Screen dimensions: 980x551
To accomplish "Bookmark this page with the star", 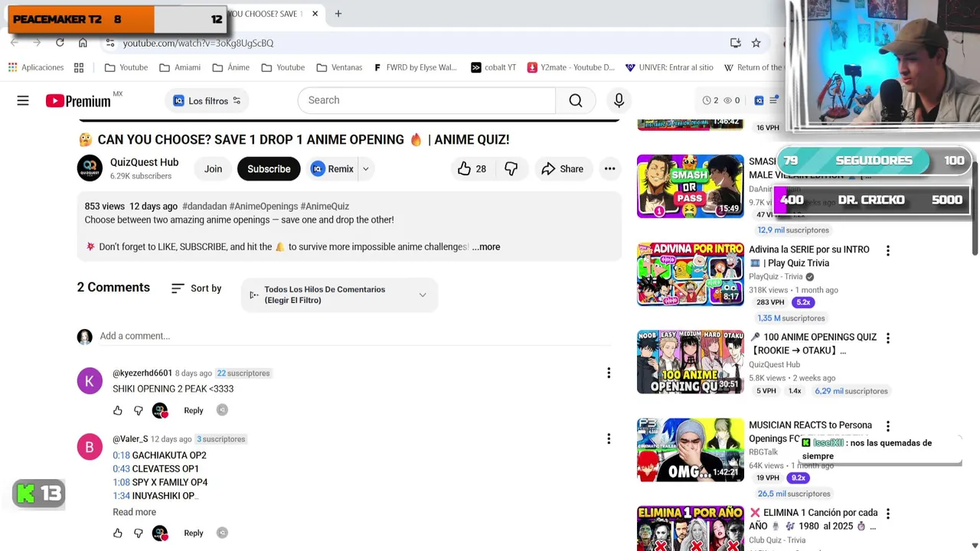I will click(756, 43).
